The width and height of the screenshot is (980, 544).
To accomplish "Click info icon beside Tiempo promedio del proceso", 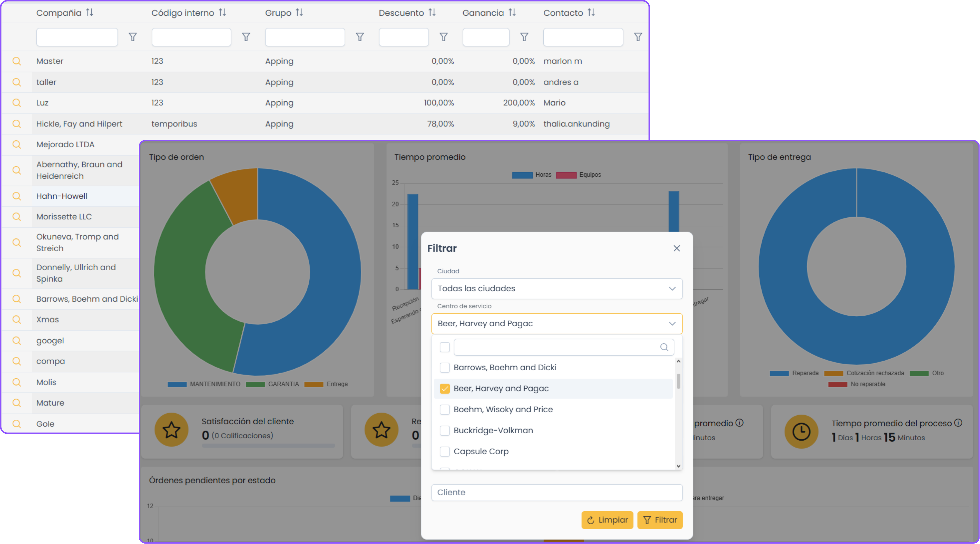I will click(958, 423).
